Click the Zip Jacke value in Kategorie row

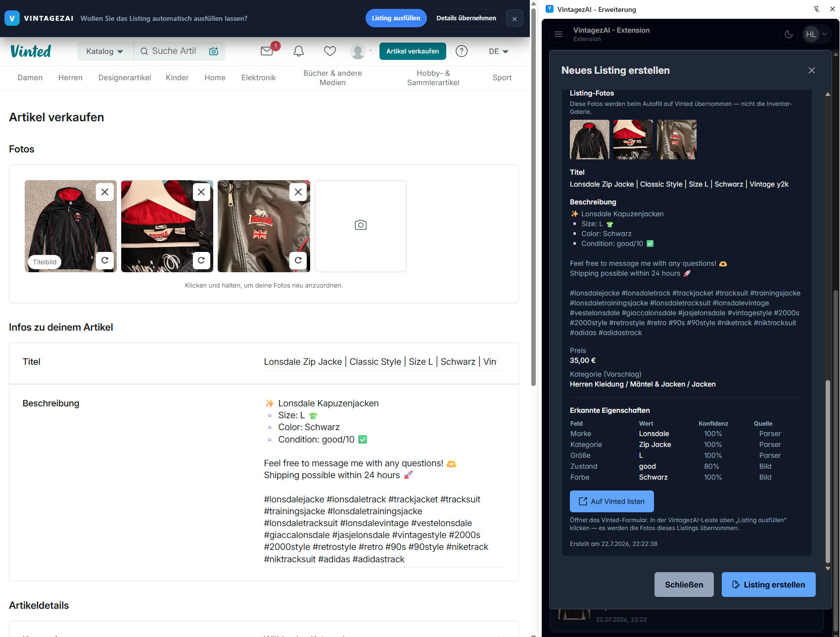(655, 444)
